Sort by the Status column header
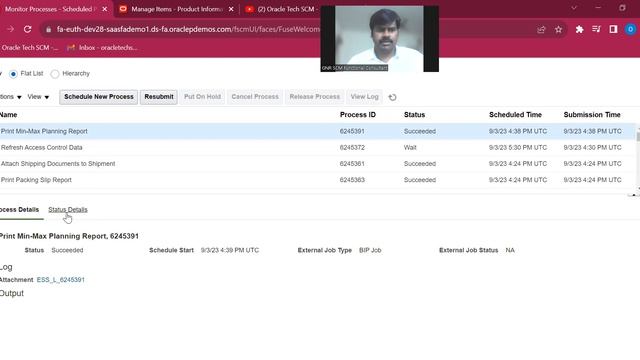Image resolution: width=640 pixels, height=360 pixels. pyautogui.click(x=414, y=115)
